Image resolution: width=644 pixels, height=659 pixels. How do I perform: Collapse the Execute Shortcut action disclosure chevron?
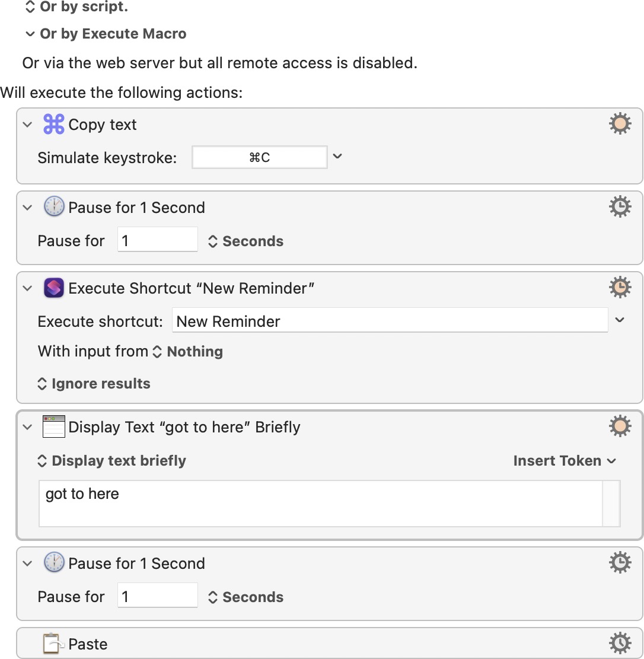pyautogui.click(x=27, y=289)
